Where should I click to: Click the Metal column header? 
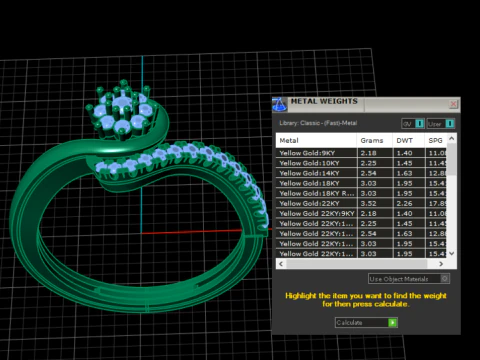pos(316,140)
